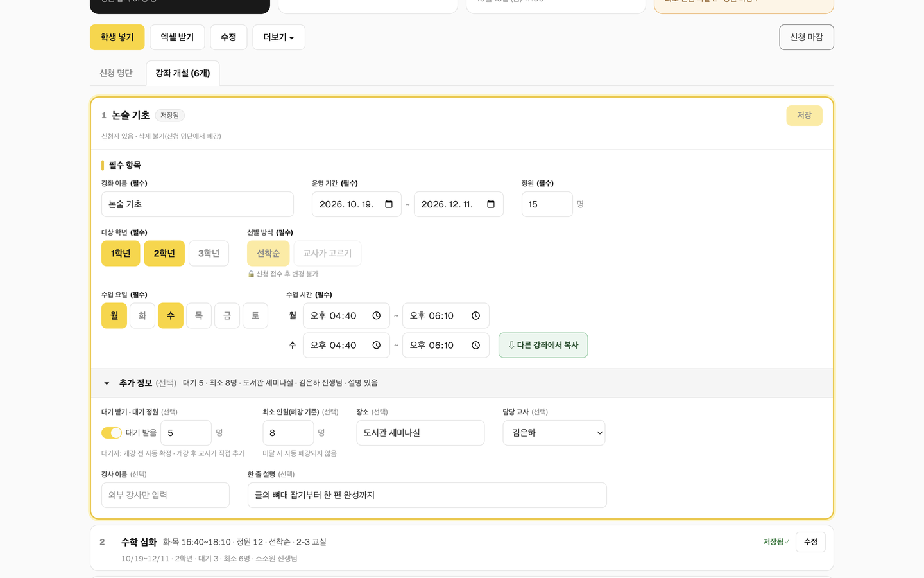The height and width of the screenshot is (578, 924).
Task: Edit 수학 심화 course with 수정 button
Action: pyautogui.click(x=810, y=542)
